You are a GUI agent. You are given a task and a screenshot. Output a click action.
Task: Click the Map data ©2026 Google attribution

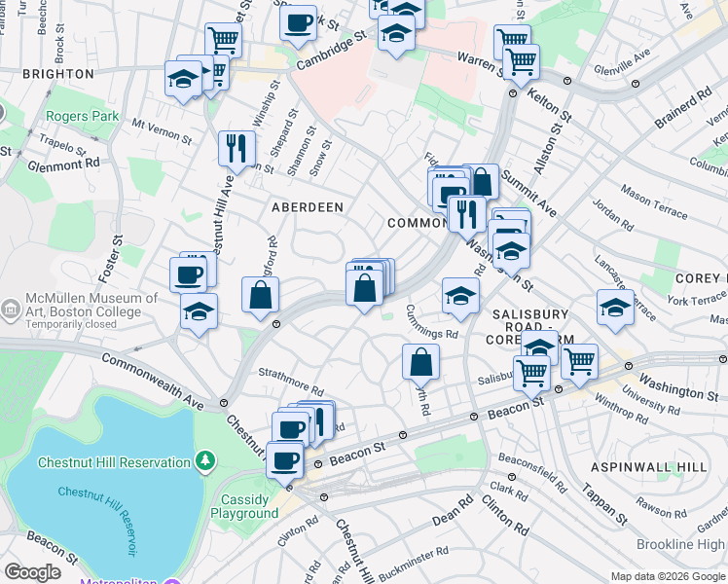point(669,576)
